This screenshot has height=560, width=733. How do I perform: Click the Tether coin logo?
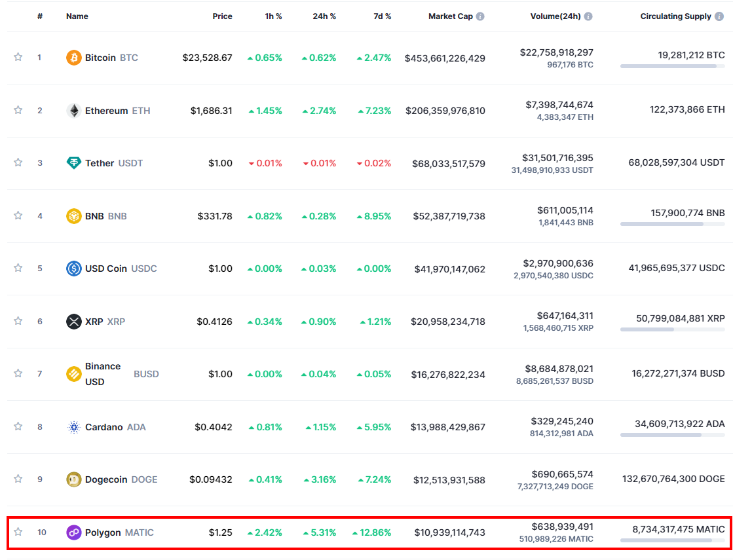coord(74,163)
